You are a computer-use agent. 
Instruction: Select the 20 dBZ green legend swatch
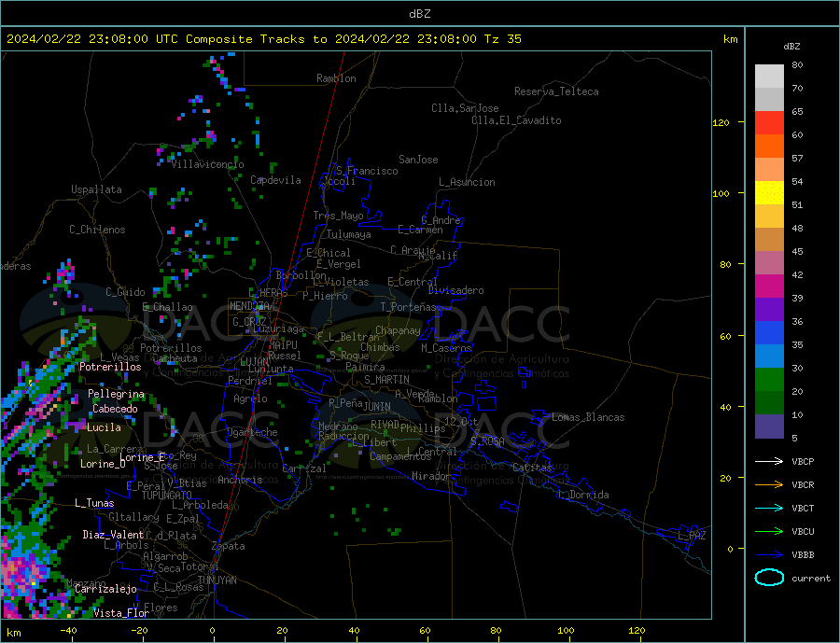point(769,380)
